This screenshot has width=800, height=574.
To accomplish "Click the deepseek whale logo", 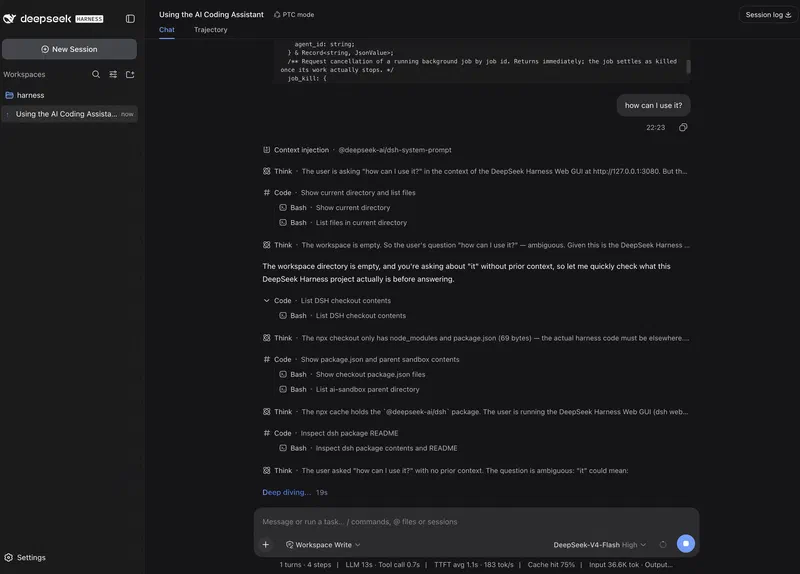I will 10,19.
